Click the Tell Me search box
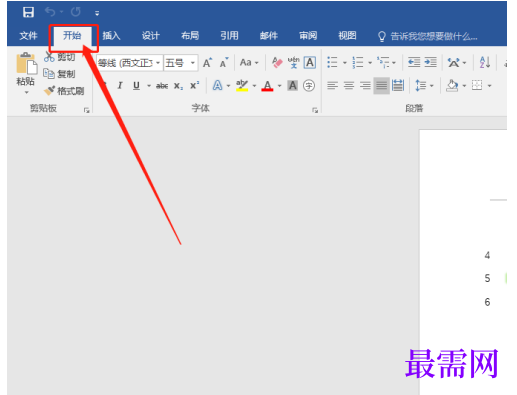This screenshot has height=395, width=517. click(428, 36)
